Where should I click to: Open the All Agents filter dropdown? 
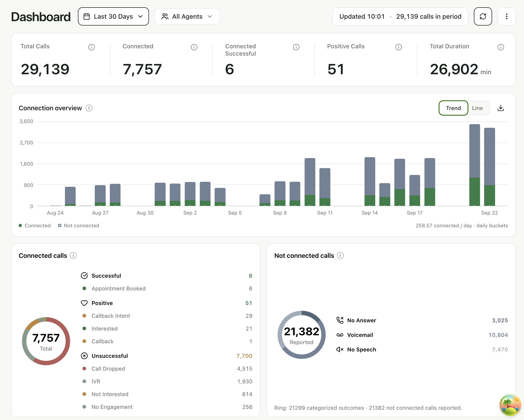tap(187, 17)
